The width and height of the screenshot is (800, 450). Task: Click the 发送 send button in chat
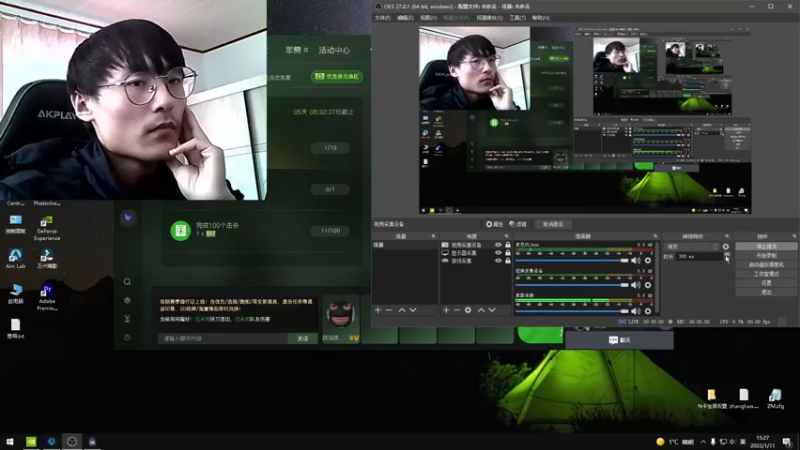click(303, 338)
